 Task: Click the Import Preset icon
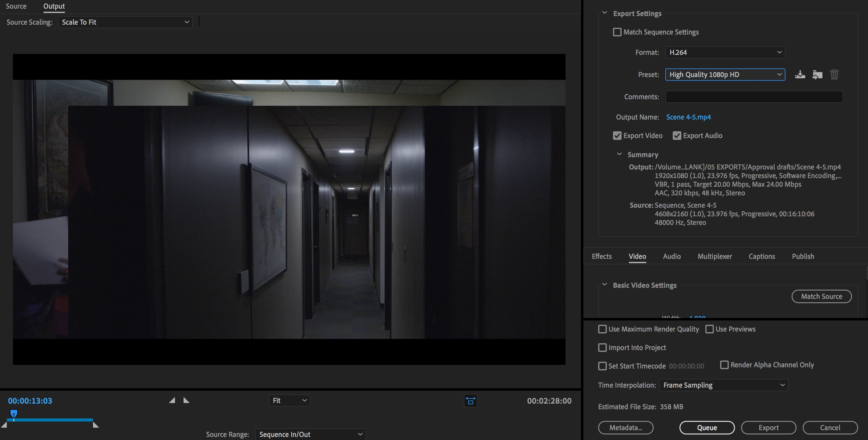817,75
